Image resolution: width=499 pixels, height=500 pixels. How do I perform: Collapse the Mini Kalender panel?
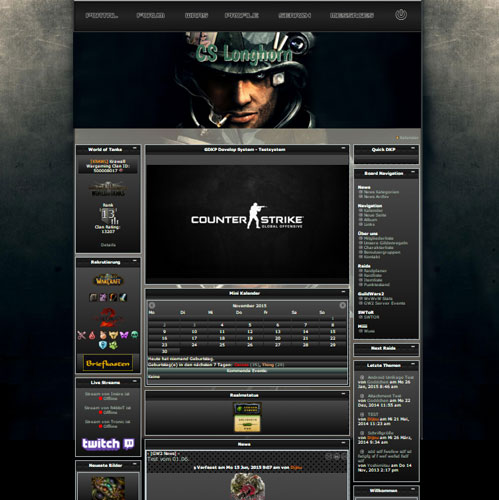pyautogui.click(x=343, y=292)
